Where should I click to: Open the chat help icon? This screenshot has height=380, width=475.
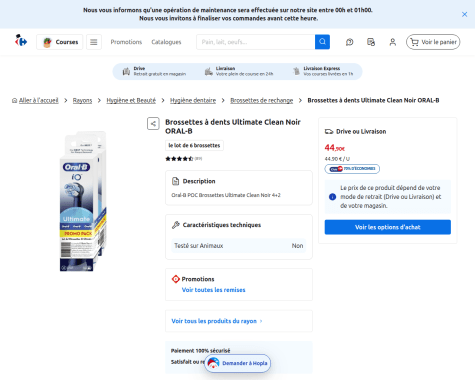(349, 42)
